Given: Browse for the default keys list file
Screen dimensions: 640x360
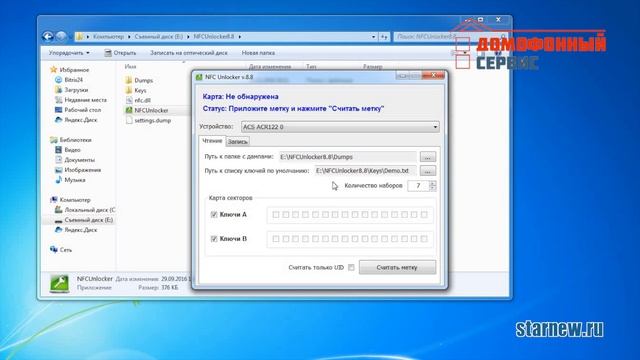Looking at the screenshot, I should pos(427,171).
